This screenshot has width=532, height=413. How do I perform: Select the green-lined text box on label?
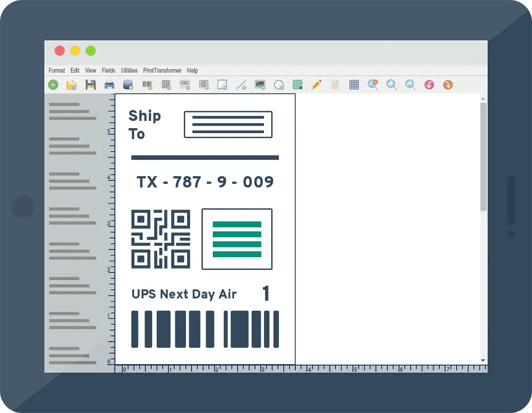tap(237, 239)
